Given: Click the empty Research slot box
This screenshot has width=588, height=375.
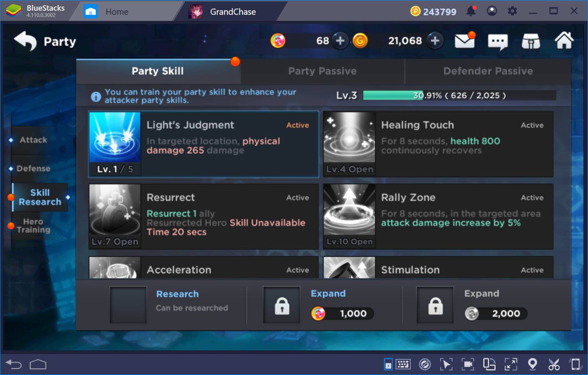Looking at the screenshot, I should [x=128, y=305].
